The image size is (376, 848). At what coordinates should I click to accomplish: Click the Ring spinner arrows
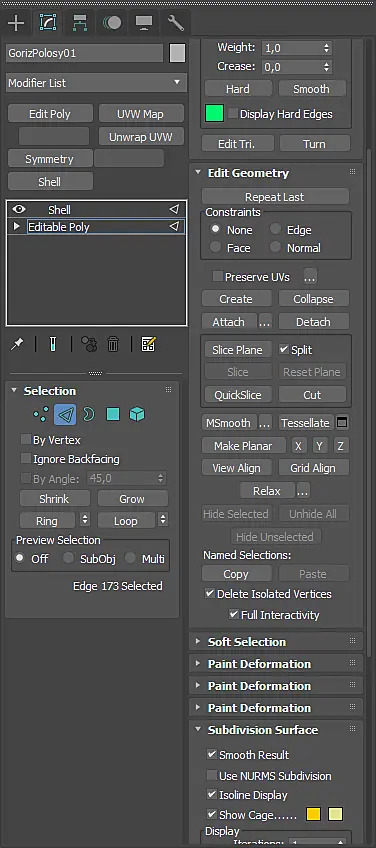click(85, 520)
